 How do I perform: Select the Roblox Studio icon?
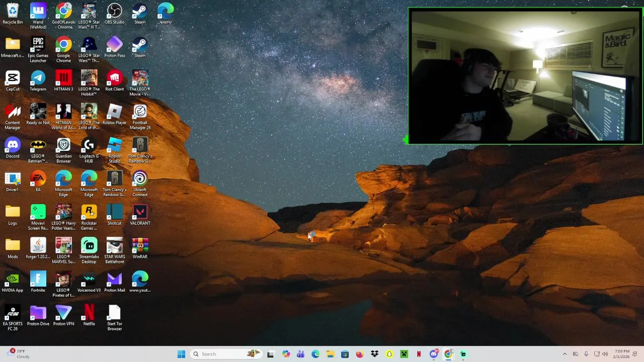115,151
